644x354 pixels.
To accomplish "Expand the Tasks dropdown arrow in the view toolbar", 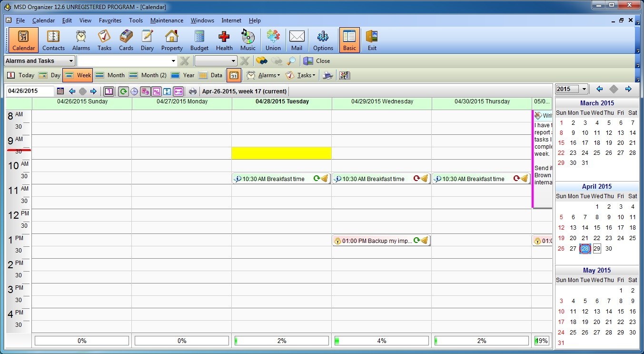I will [315, 75].
